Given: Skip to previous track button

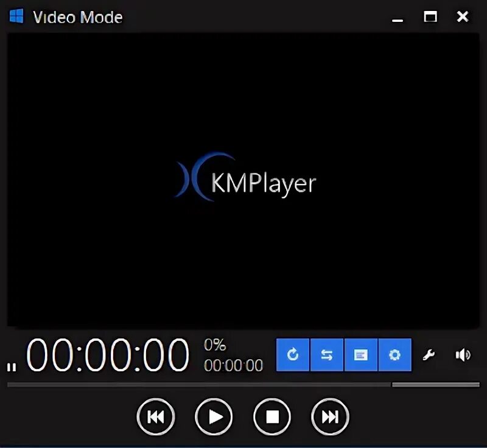Looking at the screenshot, I should tap(156, 416).
